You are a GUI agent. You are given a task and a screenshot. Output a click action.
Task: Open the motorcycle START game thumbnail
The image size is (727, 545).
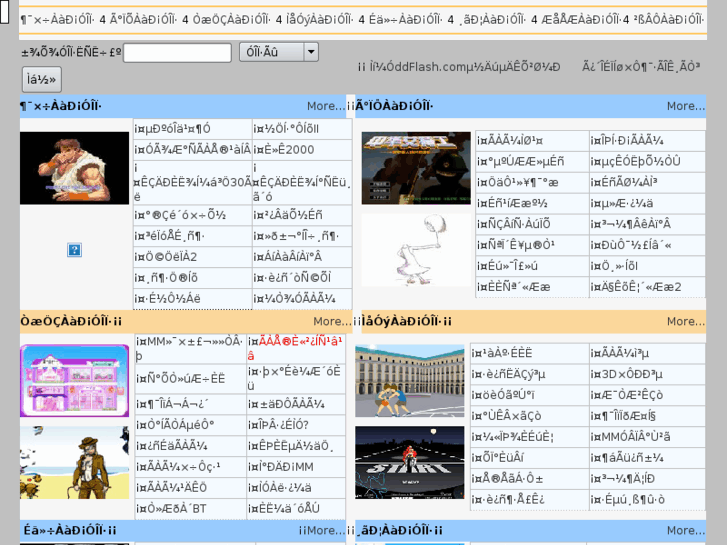point(409,462)
